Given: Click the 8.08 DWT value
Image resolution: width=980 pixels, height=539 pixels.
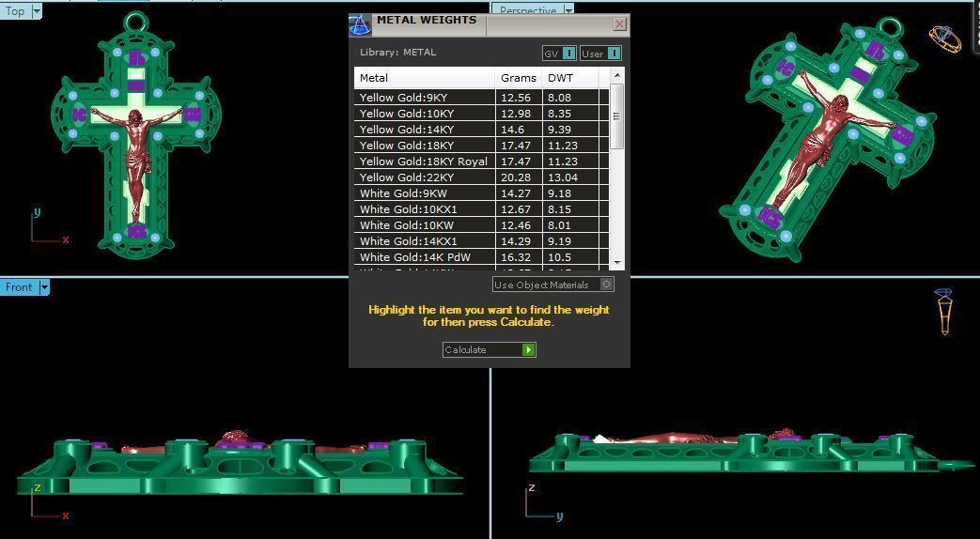Looking at the screenshot, I should coord(559,98).
